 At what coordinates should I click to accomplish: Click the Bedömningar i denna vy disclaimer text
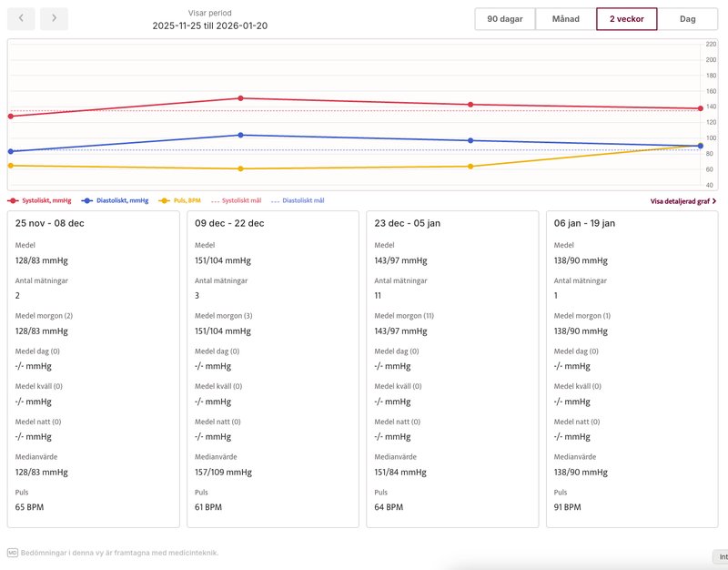pyautogui.click(x=120, y=553)
